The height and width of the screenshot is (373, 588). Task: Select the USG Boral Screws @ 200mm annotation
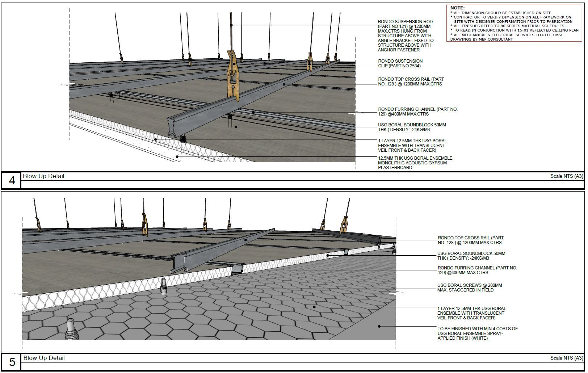pos(469,288)
